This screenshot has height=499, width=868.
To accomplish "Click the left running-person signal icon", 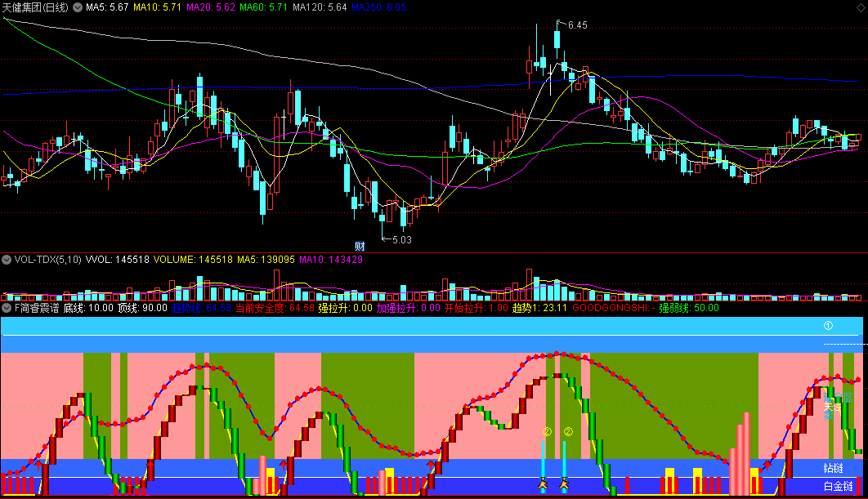I will point(543,485).
